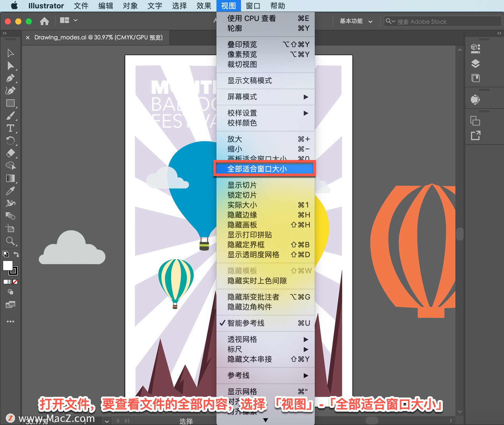Open the Color Guide panel icon
The width and height of the screenshot is (504, 425).
click(475, 100)
